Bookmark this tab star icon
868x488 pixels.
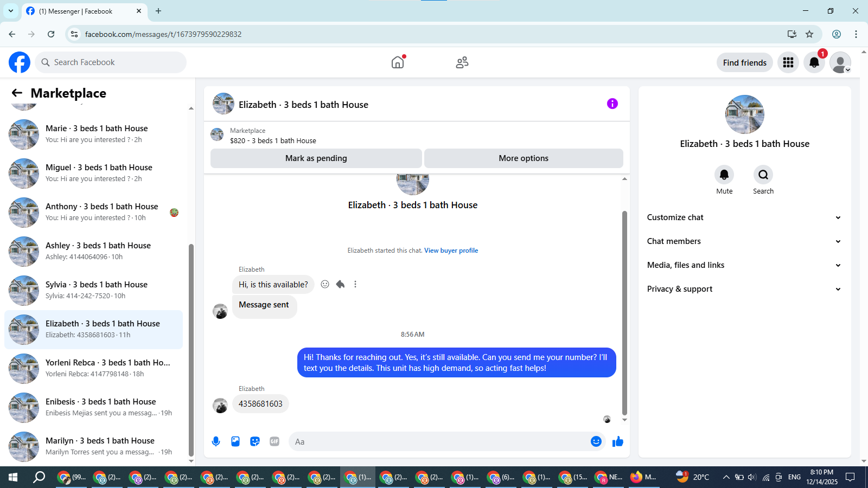point(809,34)
